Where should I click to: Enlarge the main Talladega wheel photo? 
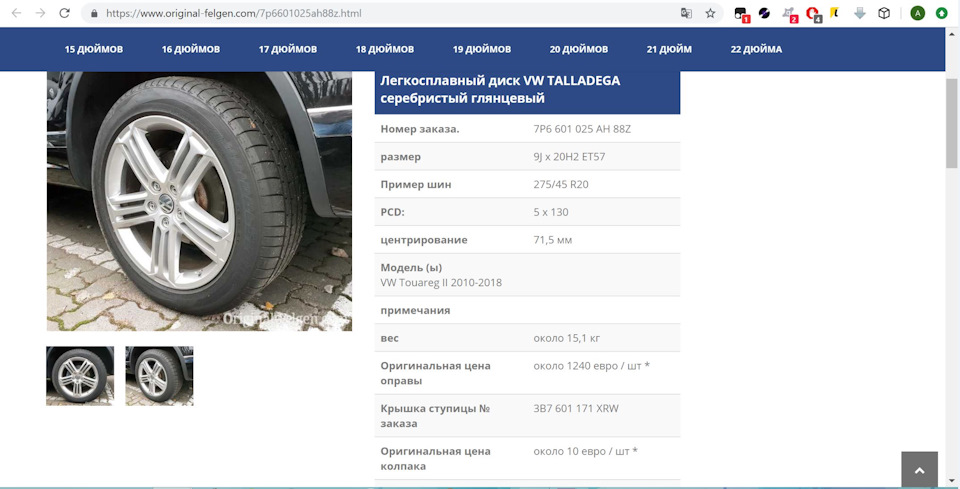[199, 201]
